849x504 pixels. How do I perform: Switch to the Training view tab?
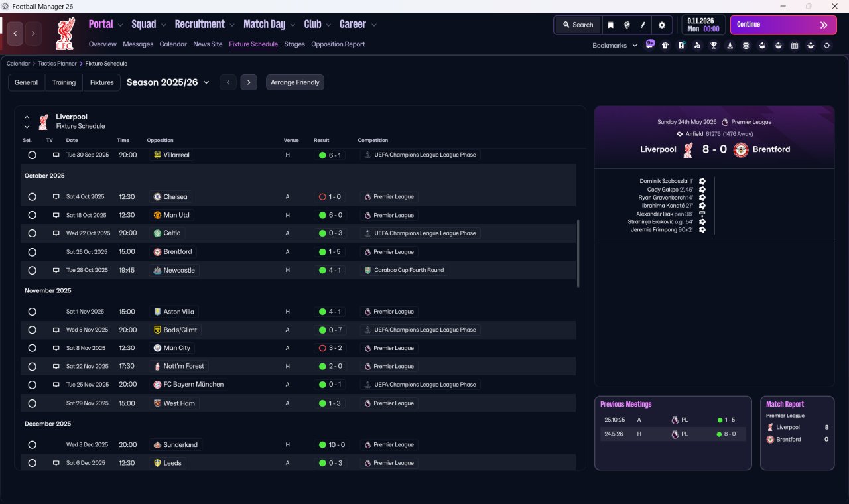[64, 82]
